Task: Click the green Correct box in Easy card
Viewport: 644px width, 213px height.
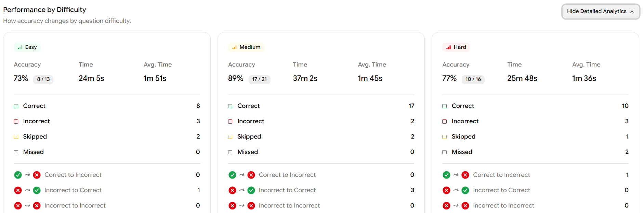Action: [16, 106]
